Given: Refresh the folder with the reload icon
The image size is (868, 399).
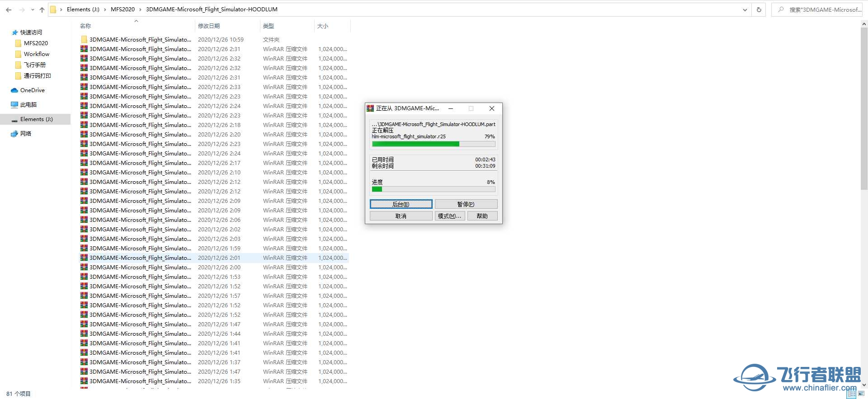Looking at the screenshot, I should (x=759, y=9).
